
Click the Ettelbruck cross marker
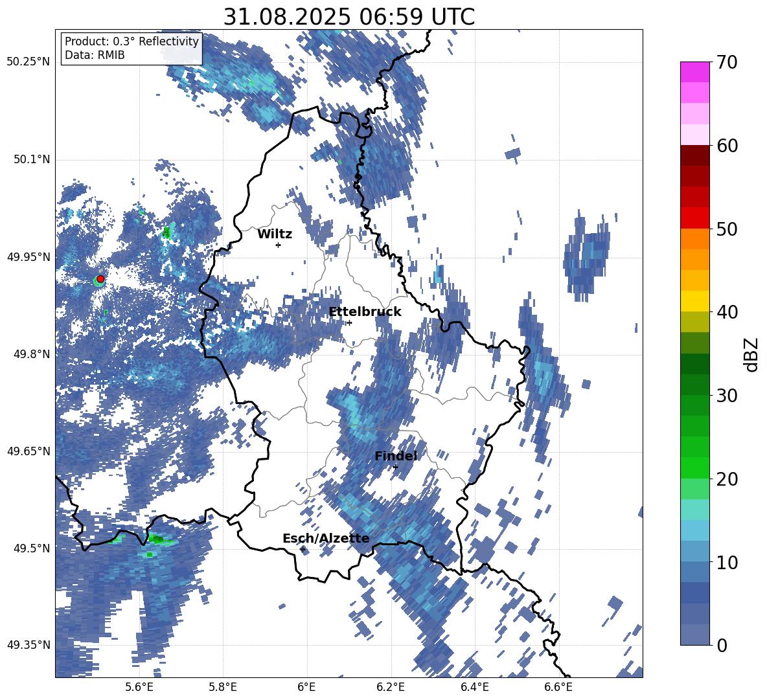[349, 322]
